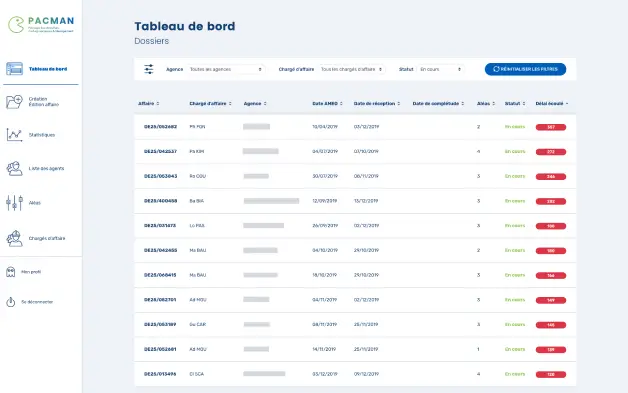Click Réinitialiser les filtres button
Viewport: 628px width, 393px height.
(525, 69)
